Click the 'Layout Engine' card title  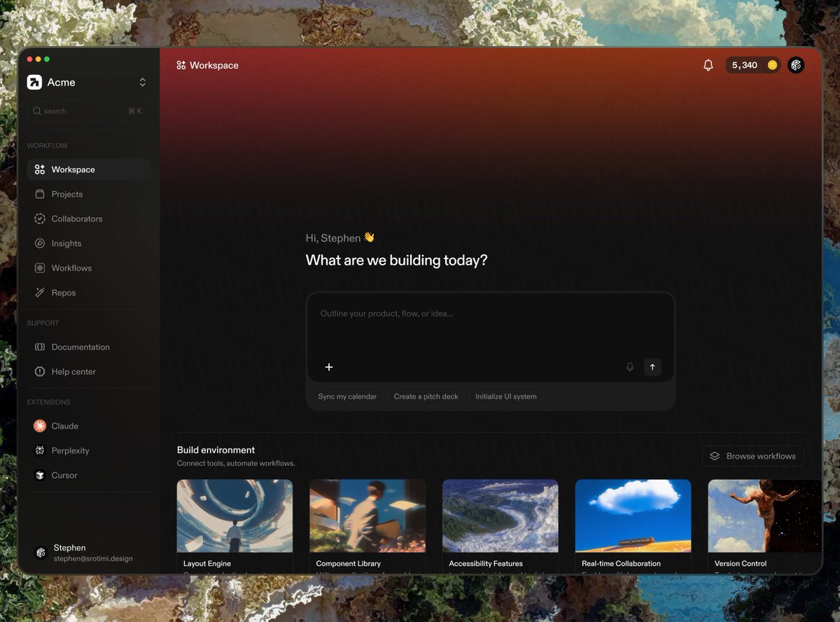point(207,563)
